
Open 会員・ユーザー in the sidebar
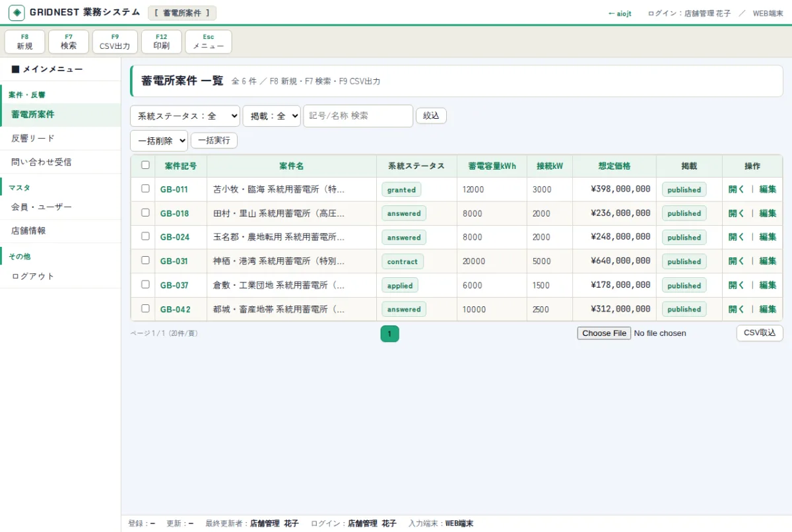pyautogui.click(x=61, y=207)
